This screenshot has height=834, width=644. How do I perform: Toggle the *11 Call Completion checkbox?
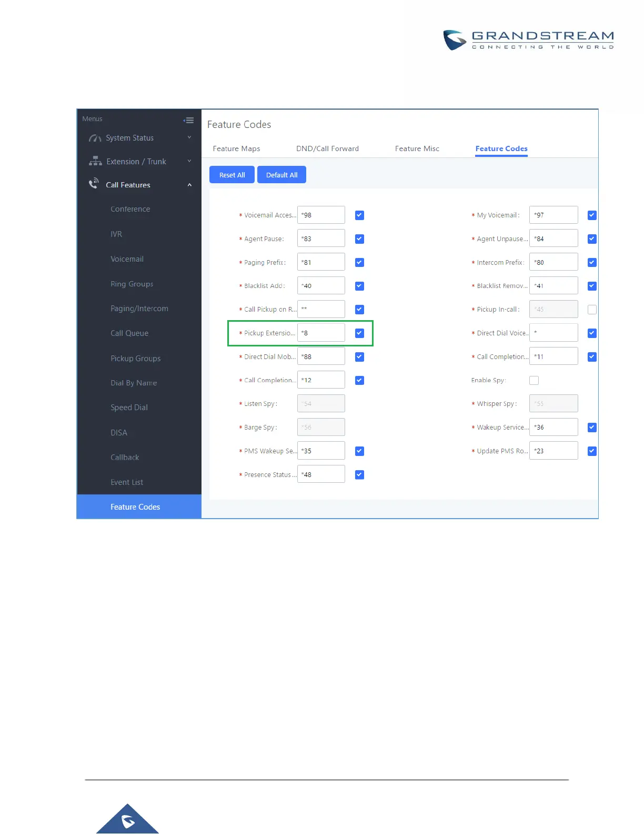coord(592,356)
